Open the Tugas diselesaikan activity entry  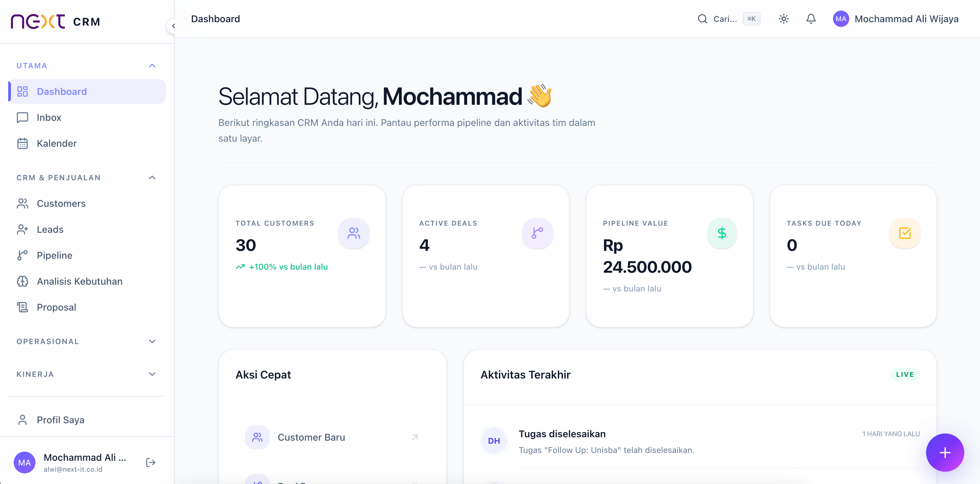click(700, 441)
